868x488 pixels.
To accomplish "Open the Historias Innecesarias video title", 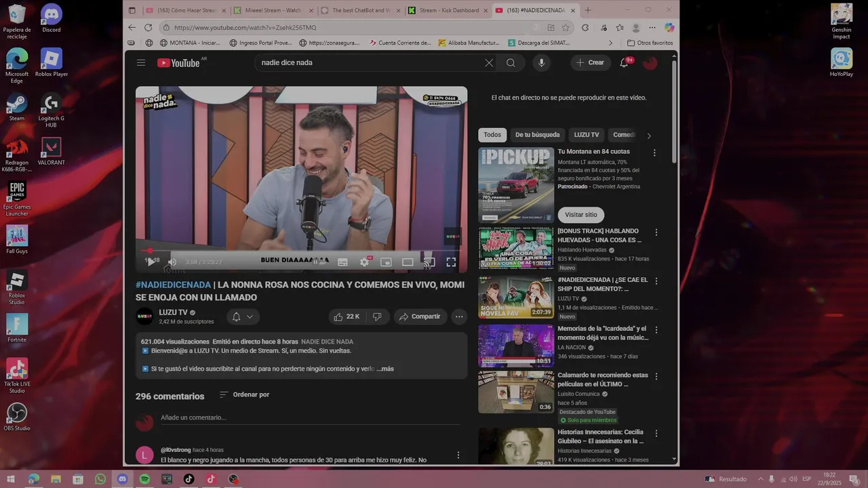I will pyautogui.click(x=600, y=436).
